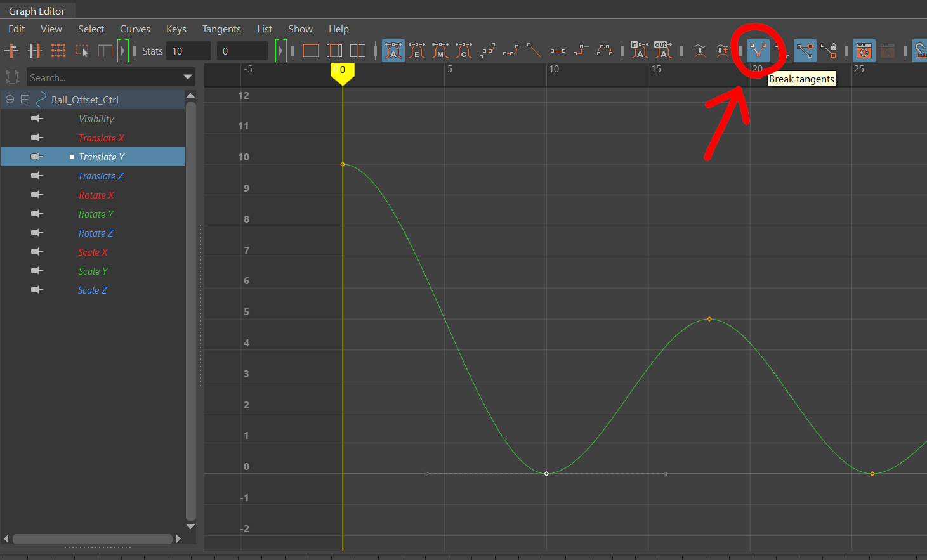Click the outliner scroll-up arrow
This screenshot has width=927, height=560.
[x=190, y=96]
